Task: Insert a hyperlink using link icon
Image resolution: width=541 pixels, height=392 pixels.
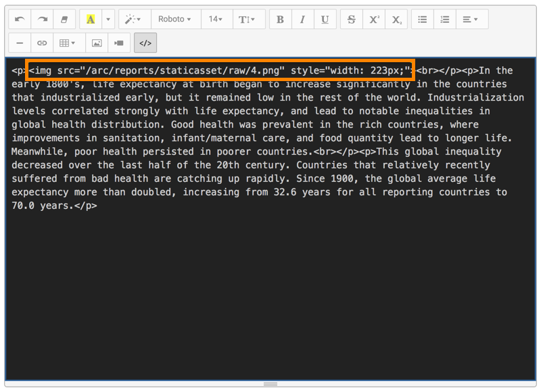Action: pyautogui.click(x=42, y=43)
